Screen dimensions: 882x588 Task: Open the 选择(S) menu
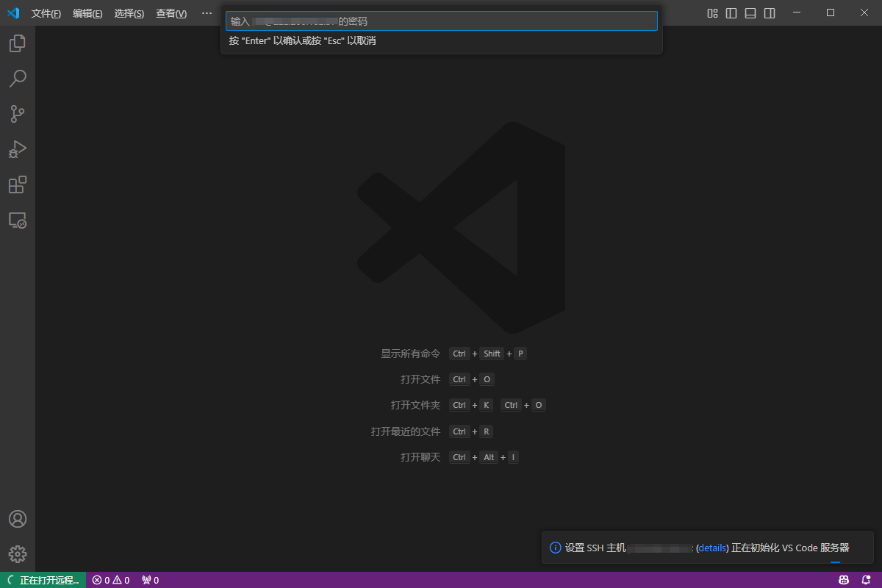coord(129,13)
